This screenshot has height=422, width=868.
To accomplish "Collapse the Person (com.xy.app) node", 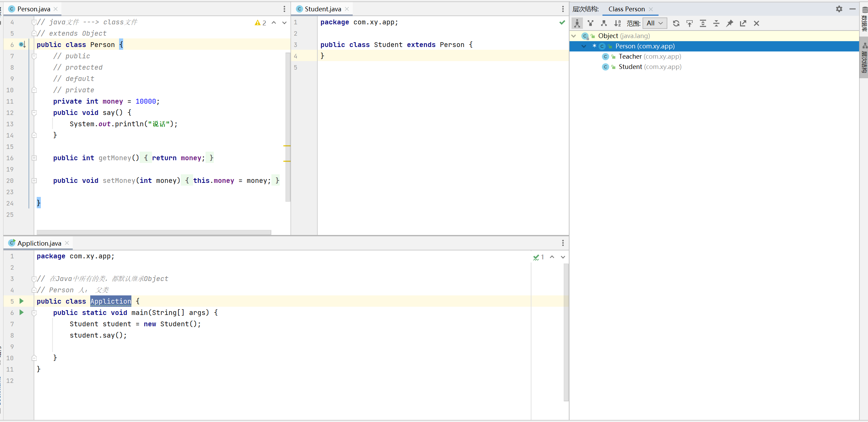I will click(x=584, y=46).
